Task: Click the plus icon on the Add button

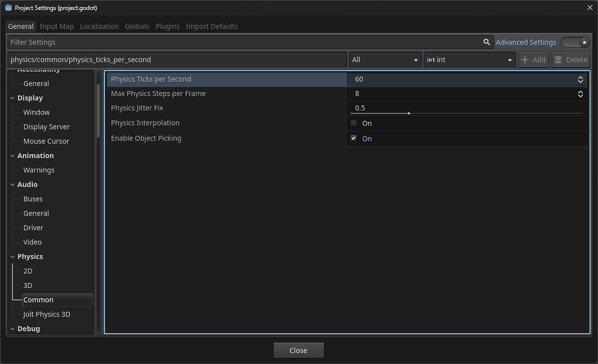Action: tap(525, 59)
